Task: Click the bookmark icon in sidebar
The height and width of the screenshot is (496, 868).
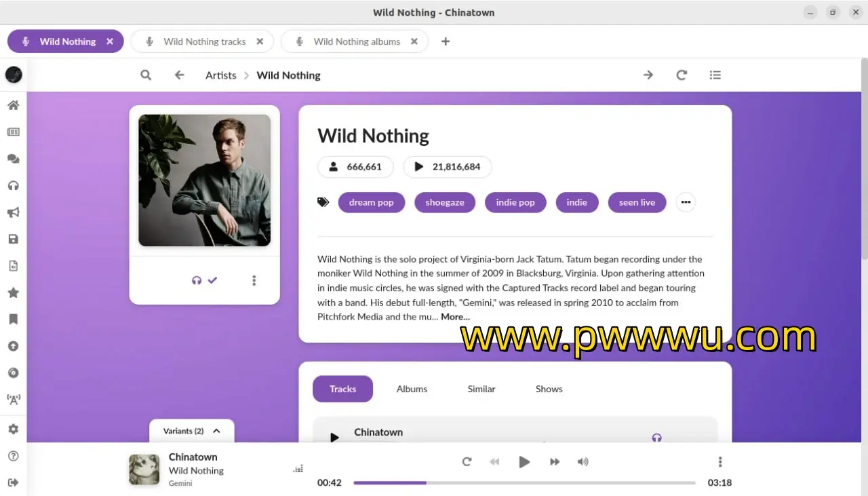Action: [13, 320]
